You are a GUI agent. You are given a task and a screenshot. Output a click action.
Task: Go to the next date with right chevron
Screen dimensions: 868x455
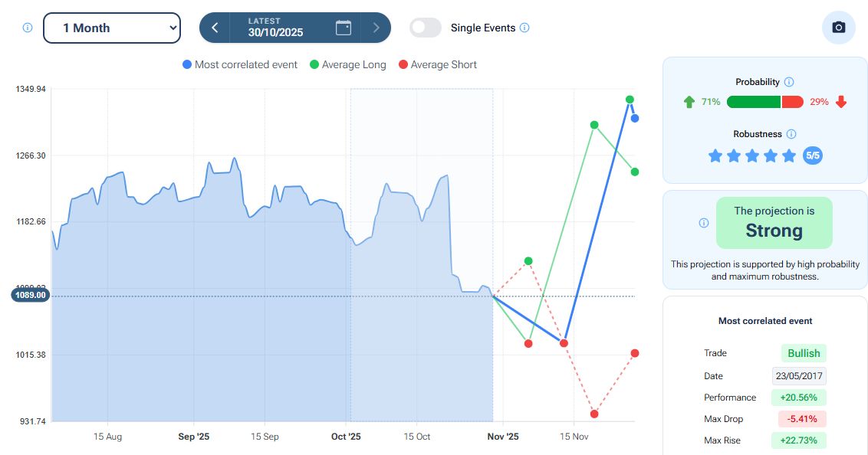(376, 28)
